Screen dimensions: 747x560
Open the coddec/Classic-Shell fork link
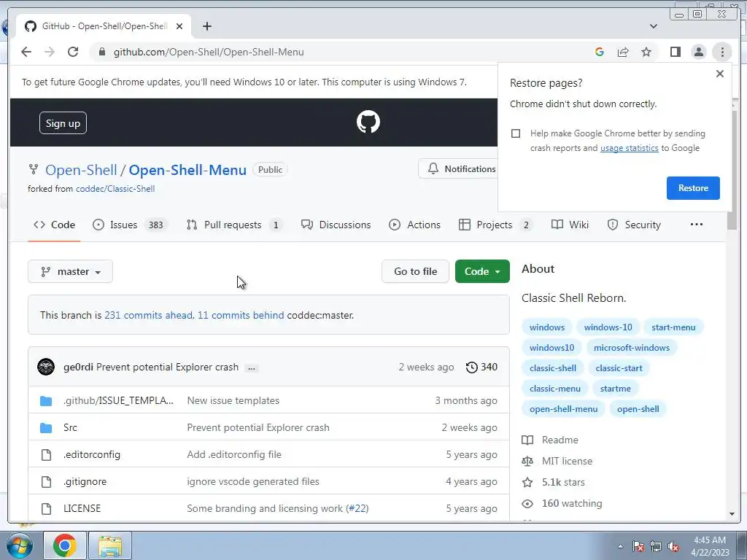tap(115, 189)
